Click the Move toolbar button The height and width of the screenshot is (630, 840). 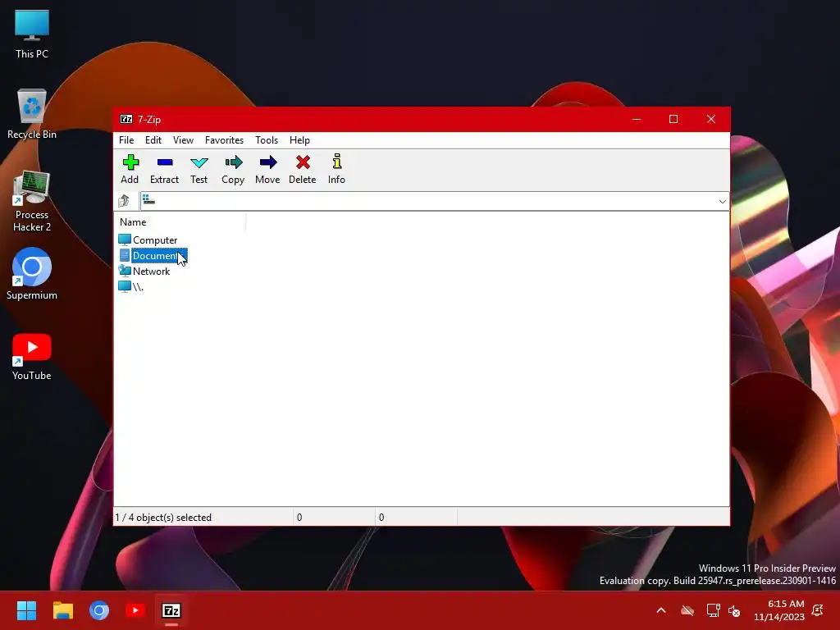[267, 169]
